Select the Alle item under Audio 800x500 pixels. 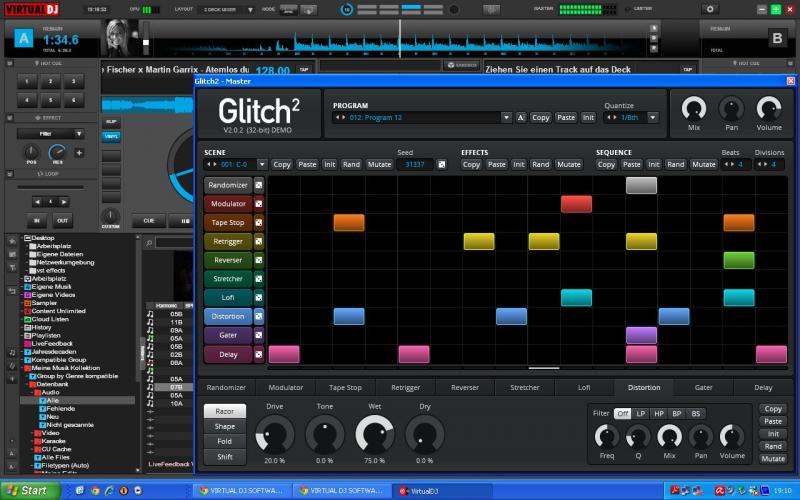pos(53,401)
